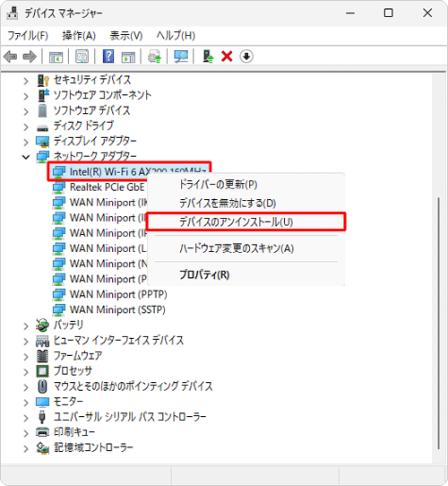Open the Properties toolbar icon
448x486 pixels.
click(x=82, y=56)
